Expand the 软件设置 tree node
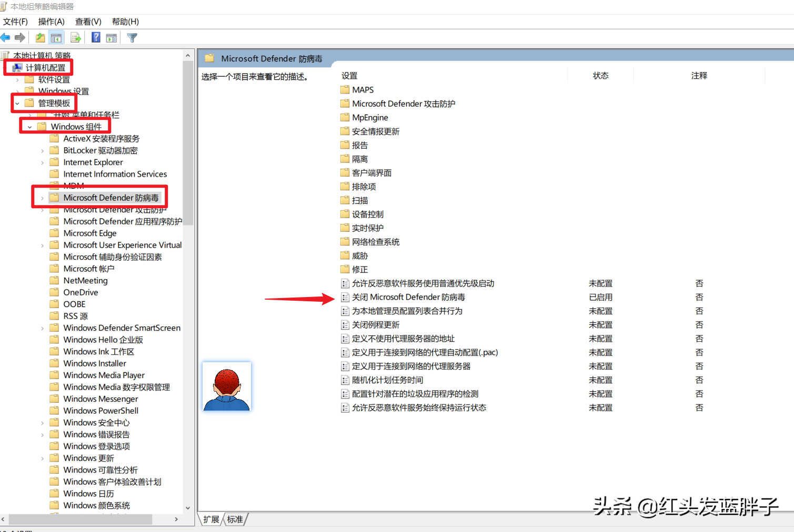 (17, 80)
